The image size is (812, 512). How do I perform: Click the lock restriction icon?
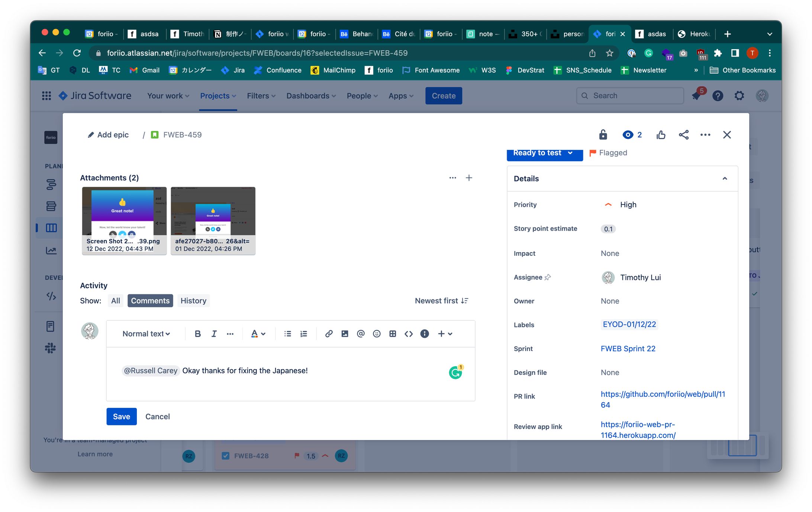603,135
